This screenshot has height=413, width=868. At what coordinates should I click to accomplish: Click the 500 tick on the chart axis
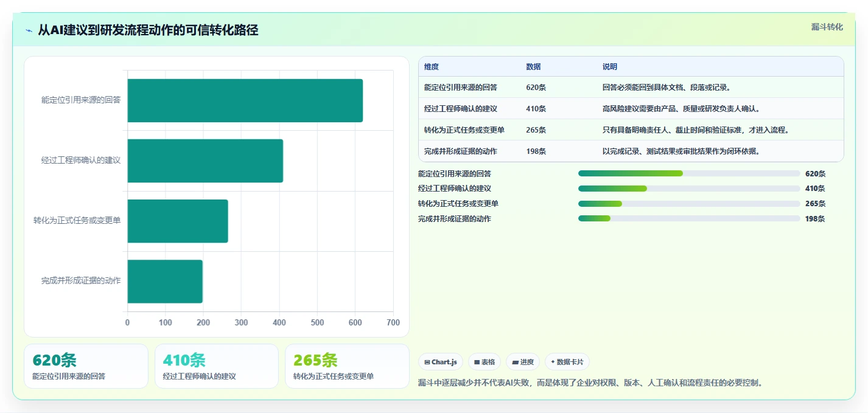tap(317, 323)
